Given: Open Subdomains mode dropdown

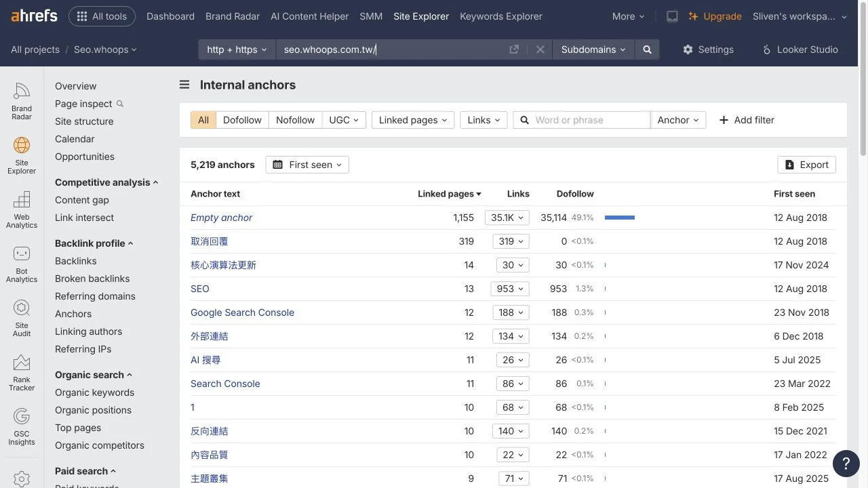Looking at the screenshot, I should [x=593, y=49].
